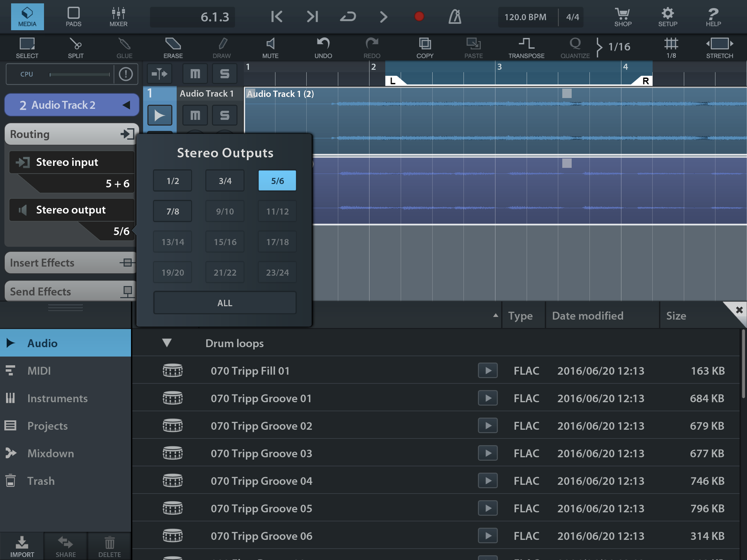Toggle the cycle loop button
This screenshot has width=747, height=560.
(348, 16)
